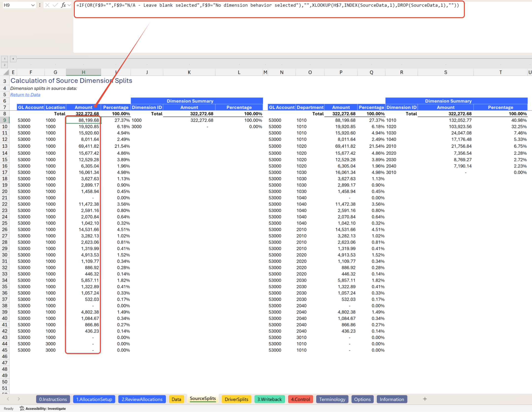Open the Name Box dropdown arrow
Image resolution: width=532 pixels, height=412 pixels.
33,5
